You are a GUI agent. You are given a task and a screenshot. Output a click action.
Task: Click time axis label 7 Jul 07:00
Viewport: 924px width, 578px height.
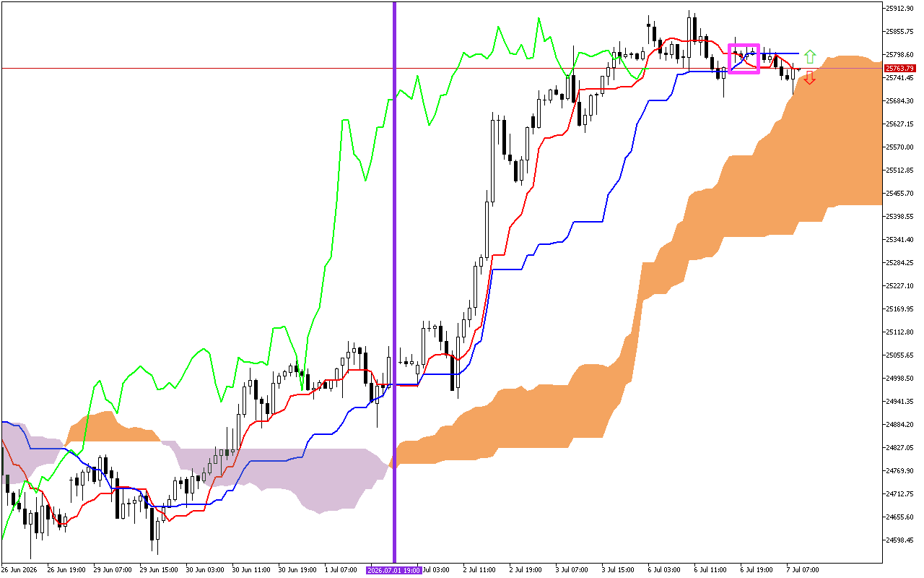coord(803,570)
